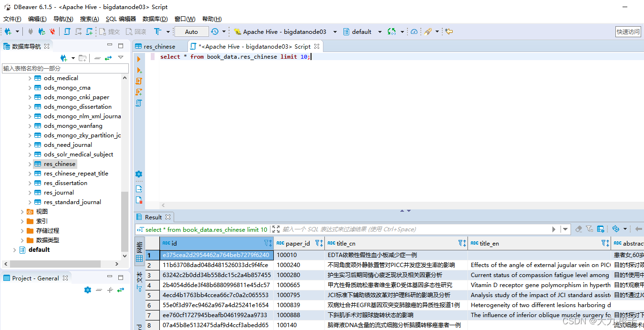Select the ods_medical table

pyautogui.click(x=61, y=78)
